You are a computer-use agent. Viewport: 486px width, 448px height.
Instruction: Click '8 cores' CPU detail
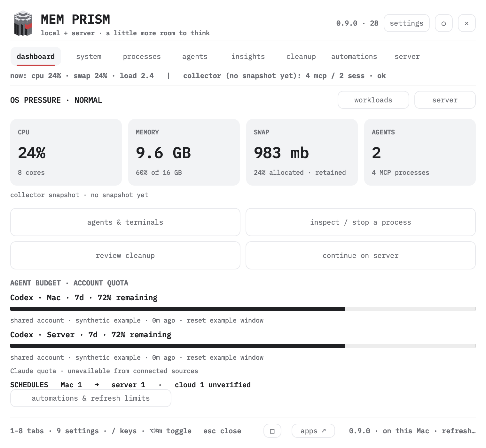coord(31,172)
